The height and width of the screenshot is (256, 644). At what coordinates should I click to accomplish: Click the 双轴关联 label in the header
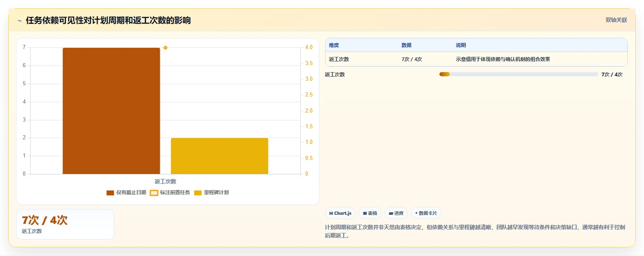[x=616, y=20]
